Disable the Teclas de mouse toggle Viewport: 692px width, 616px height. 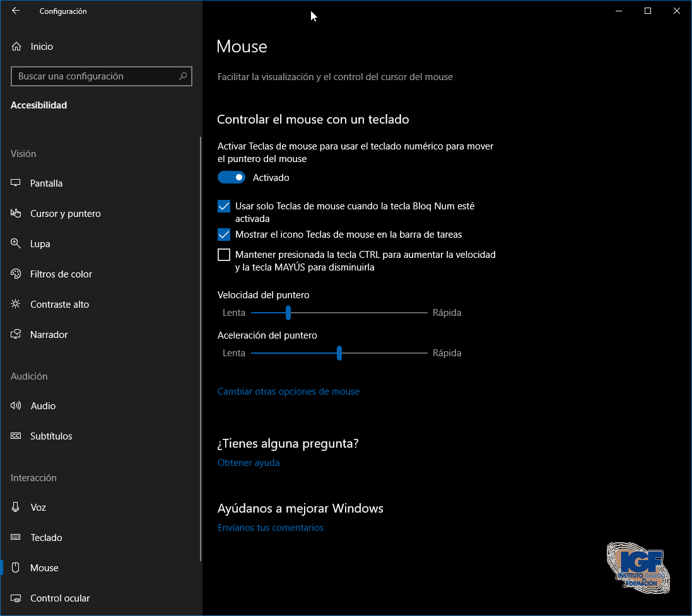(232, 178)
